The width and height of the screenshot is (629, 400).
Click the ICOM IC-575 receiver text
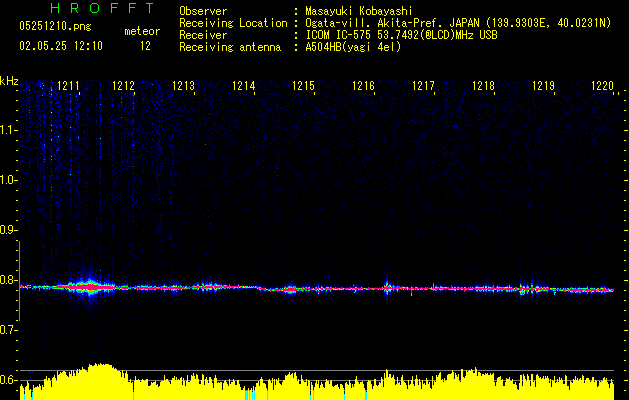(x=401, y=35)
